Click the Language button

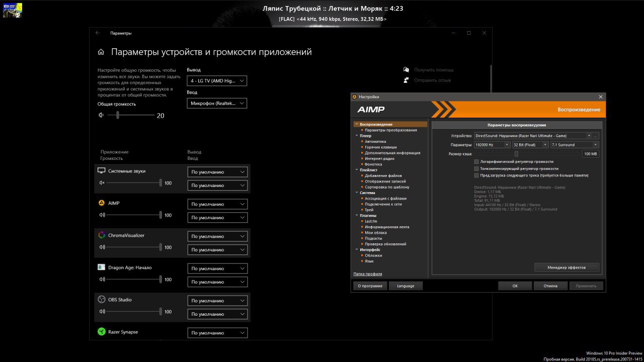point(406,286)
